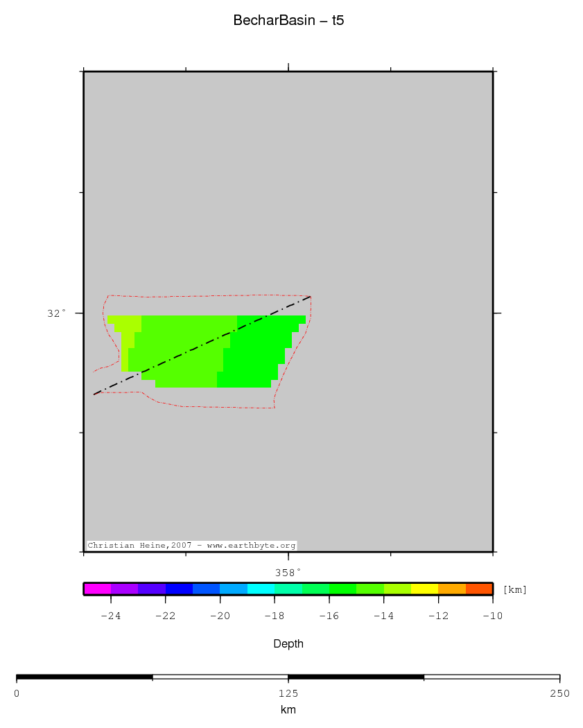Click the 250 label on the scale bar
The image size is (583, 728).
tap(559, 693)
